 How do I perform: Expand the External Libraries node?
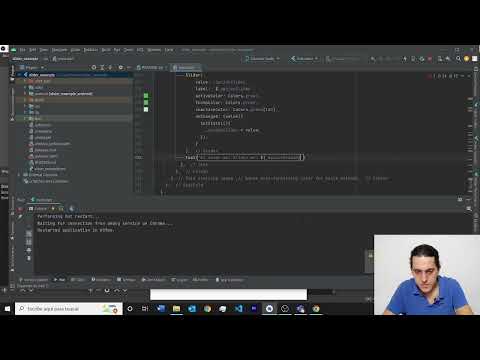[19, 175]
